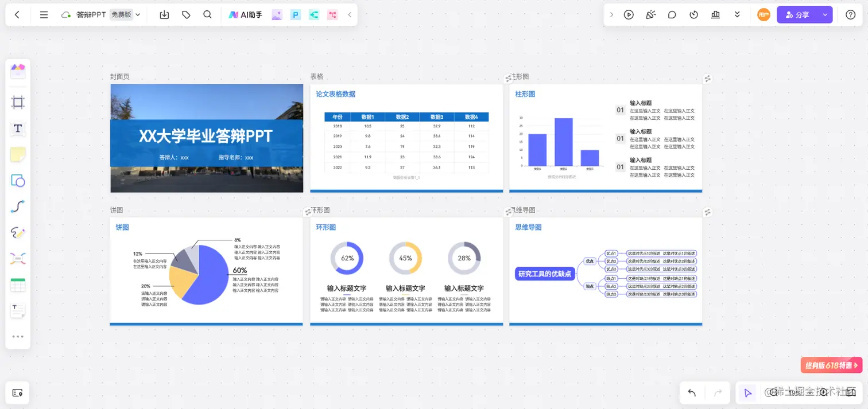Select the Shapes tool
Screen dimensions: 868x409
[18, 181]
